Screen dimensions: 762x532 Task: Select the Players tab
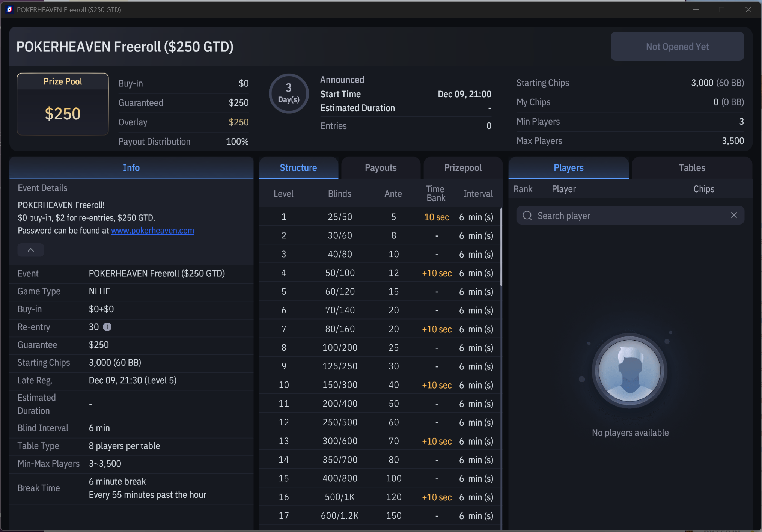click(569, 168)
